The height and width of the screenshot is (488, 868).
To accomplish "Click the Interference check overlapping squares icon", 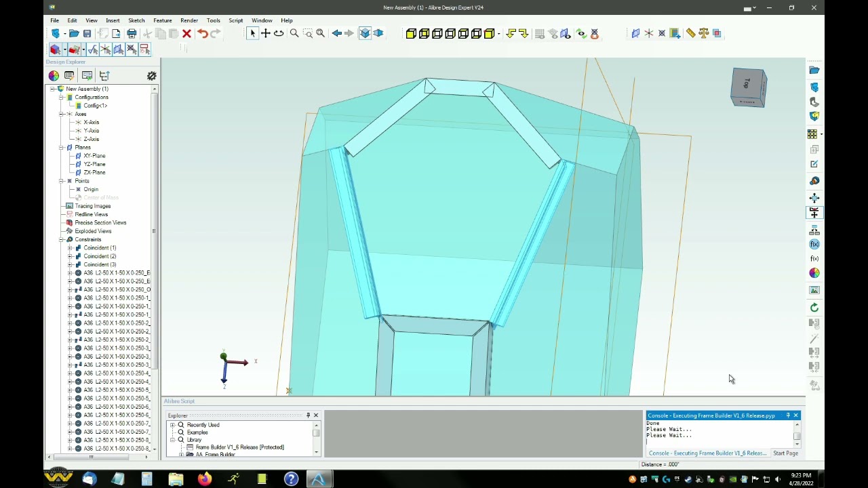I will tap(717, 33).
